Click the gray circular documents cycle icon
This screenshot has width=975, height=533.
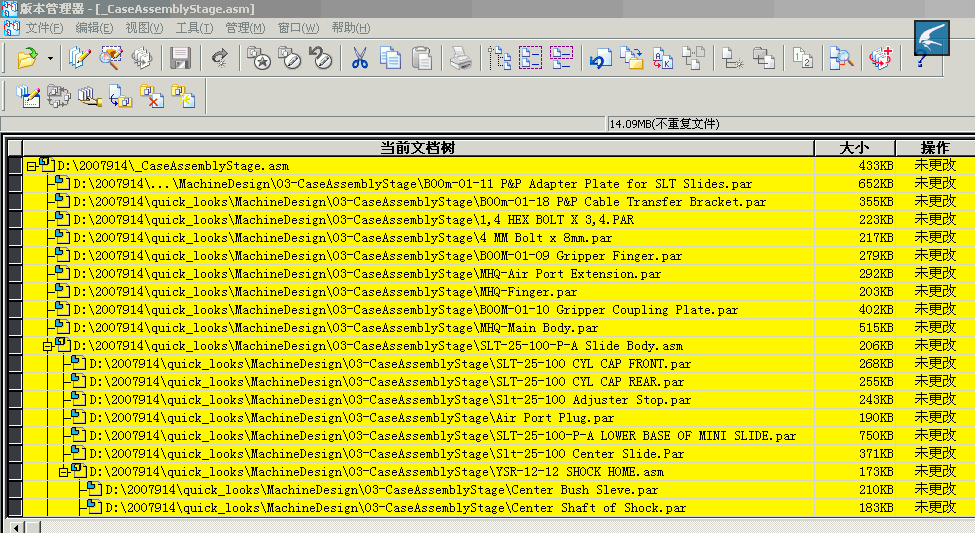coord(59,96)
